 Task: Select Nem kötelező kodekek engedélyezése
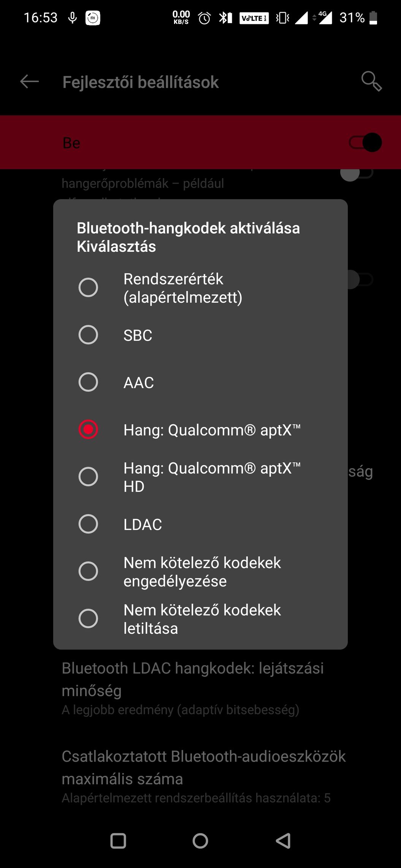point(88,571)
